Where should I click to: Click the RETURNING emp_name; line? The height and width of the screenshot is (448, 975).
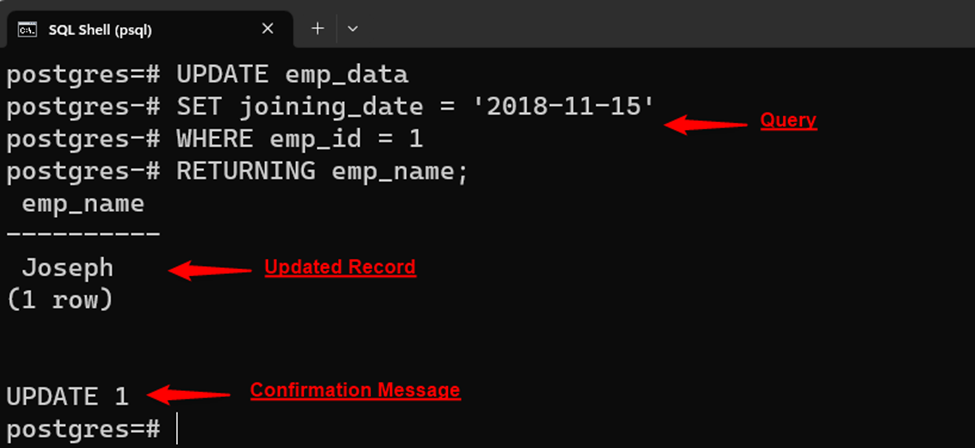pos(322,171)
